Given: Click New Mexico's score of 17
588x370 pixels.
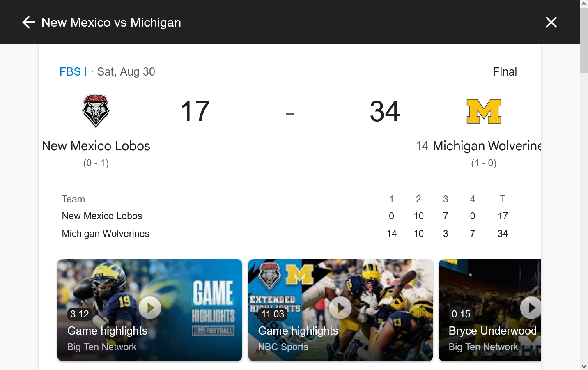Looking at the screenshot, I should point(195,111).
